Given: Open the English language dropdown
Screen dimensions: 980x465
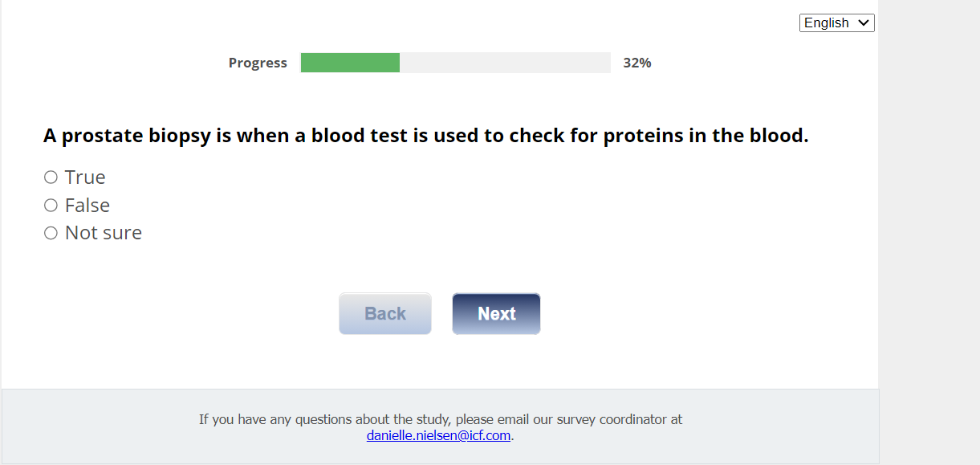Looking at the screenshot, I should pos(836,23).
